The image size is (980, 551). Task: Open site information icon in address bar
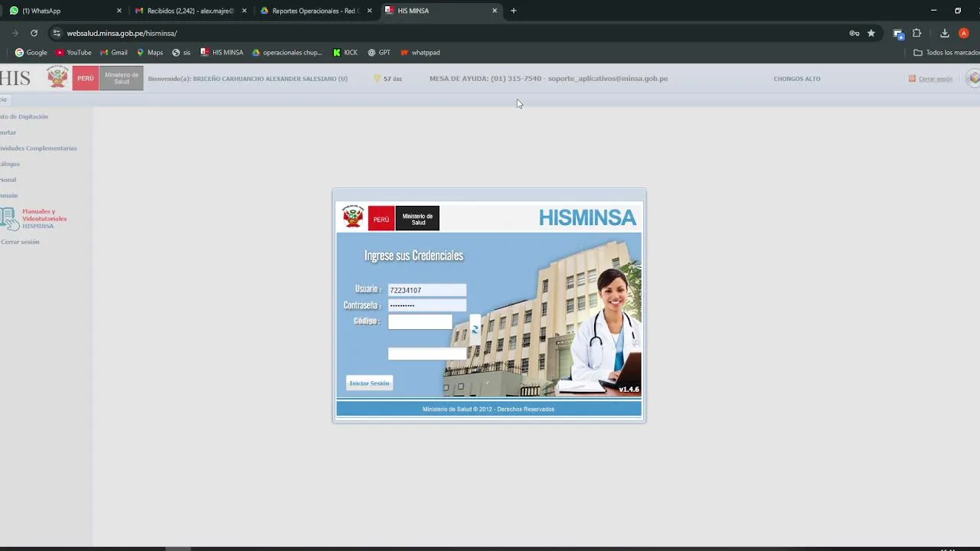click(56, 33)
